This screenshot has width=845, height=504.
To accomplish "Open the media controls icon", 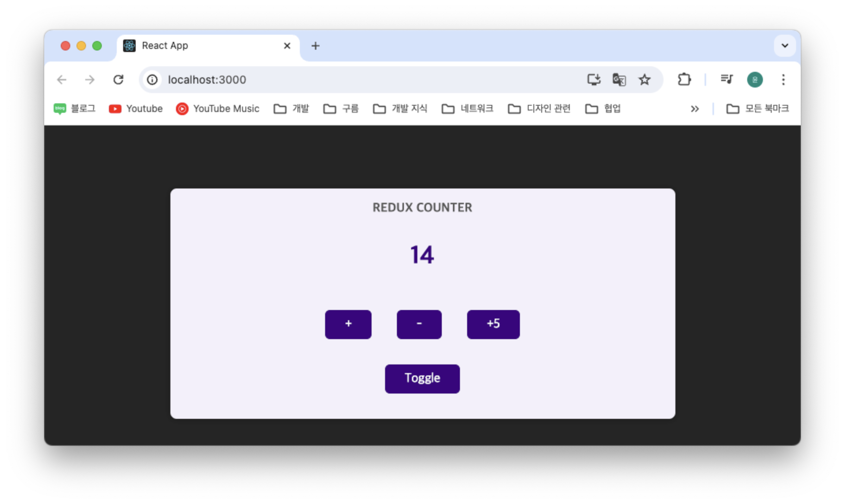I will point(727,80).
